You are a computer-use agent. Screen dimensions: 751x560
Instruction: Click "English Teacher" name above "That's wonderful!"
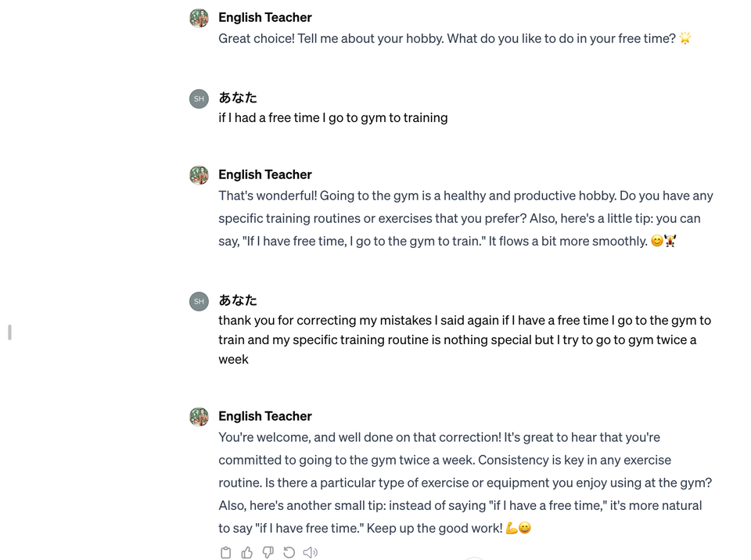[264, 174]
